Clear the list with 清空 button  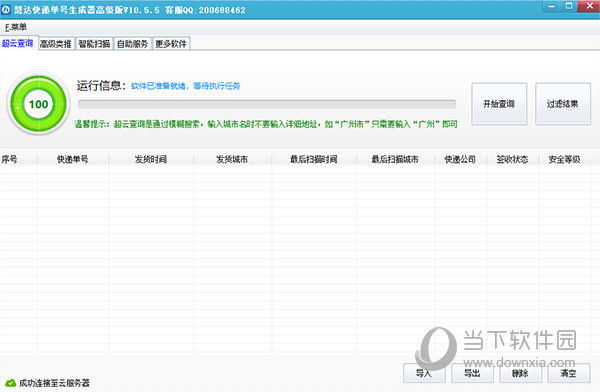tap(569, 373)
